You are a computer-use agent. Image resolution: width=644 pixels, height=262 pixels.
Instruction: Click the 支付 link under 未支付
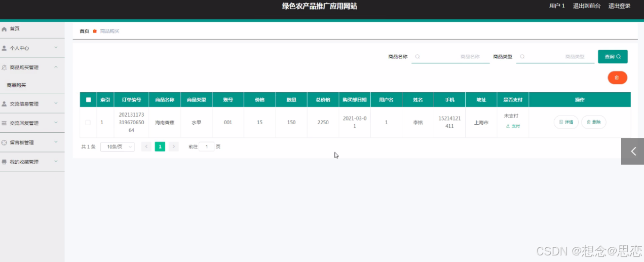513,126
